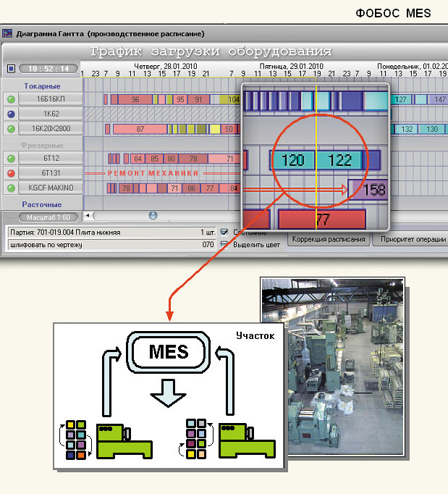This screenshot has width=448, height=494.
Task: Select zoomed purple operation block 158
Action: [368, 190]
